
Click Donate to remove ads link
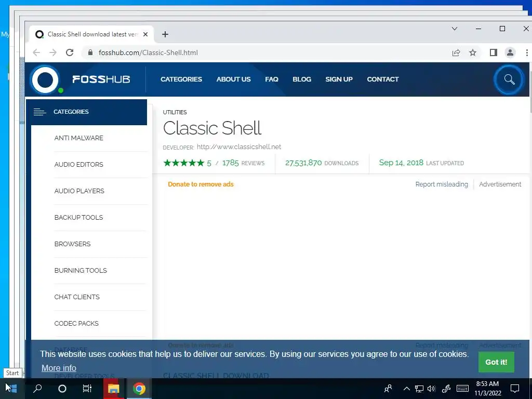201,184
